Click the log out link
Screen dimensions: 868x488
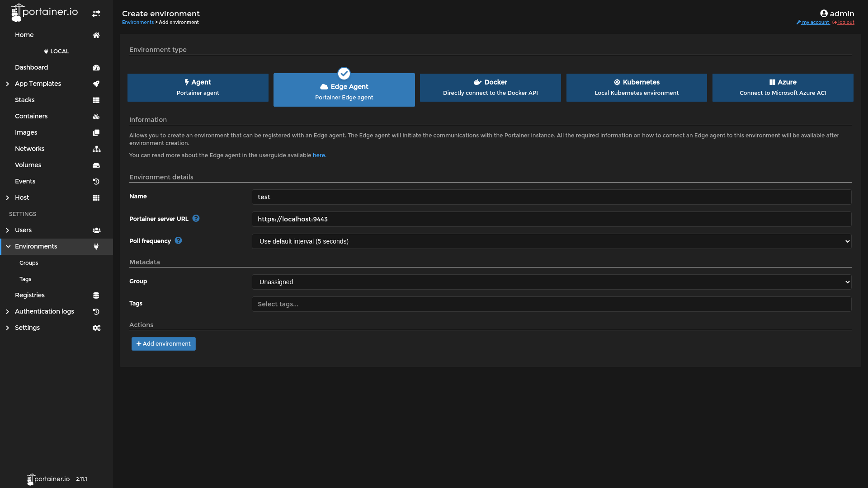[x=843, y=23]
